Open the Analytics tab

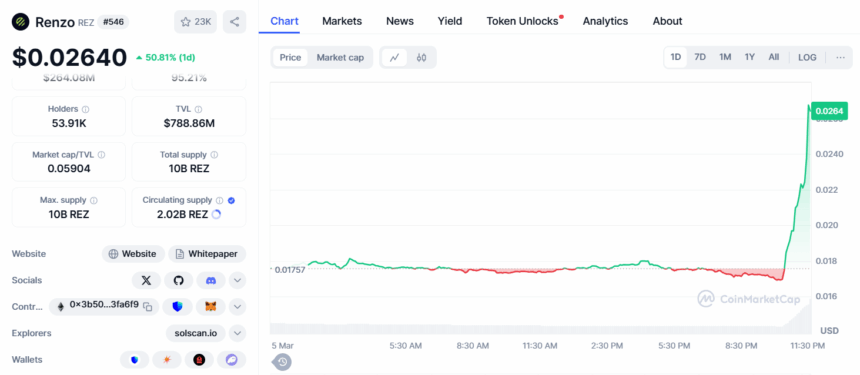pyautogui.click(x=606, y=21)
